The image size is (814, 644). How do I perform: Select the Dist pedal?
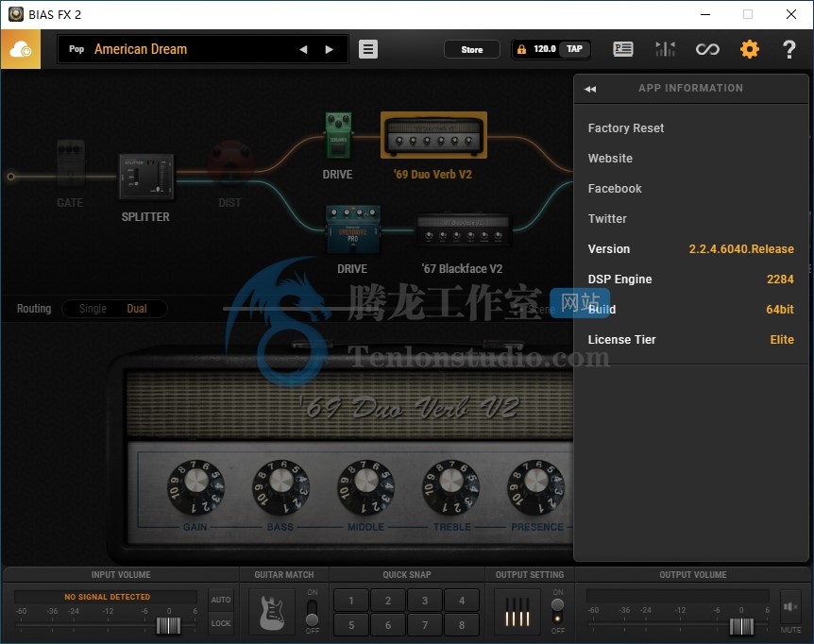[230, 162]
